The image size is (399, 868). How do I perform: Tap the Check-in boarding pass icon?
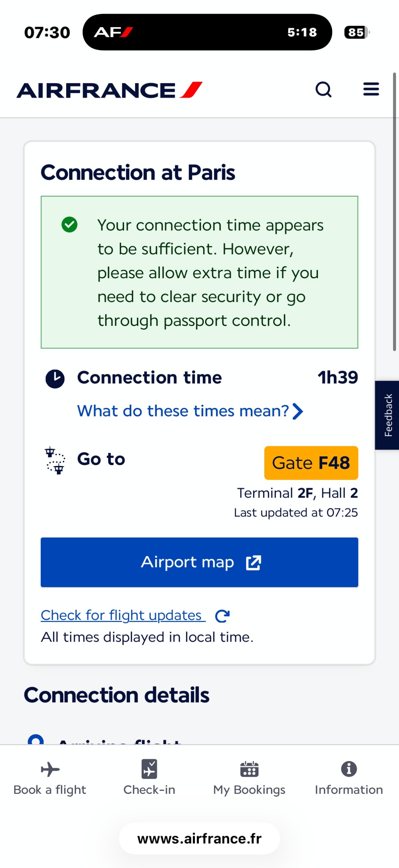[149, 769]
